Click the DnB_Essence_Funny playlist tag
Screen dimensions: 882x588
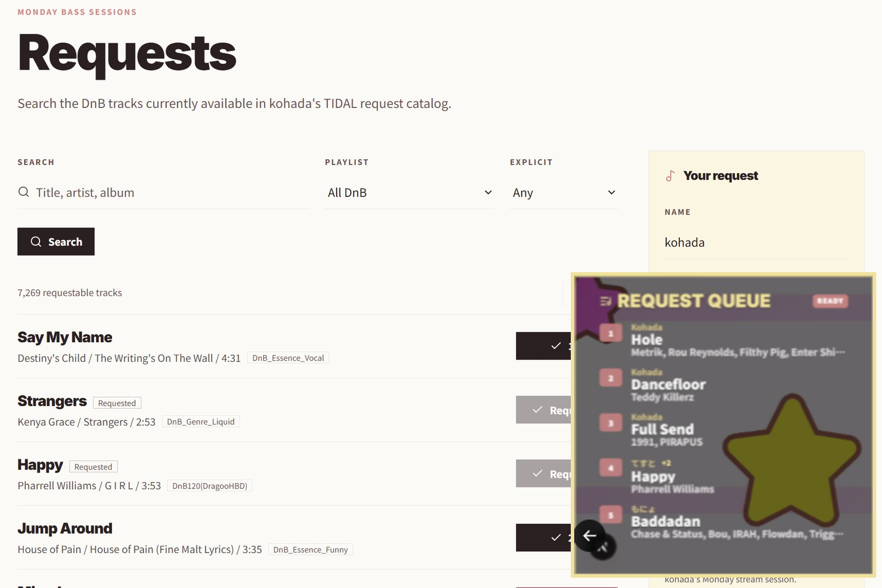pyautogui.click(x=310, y=550)
